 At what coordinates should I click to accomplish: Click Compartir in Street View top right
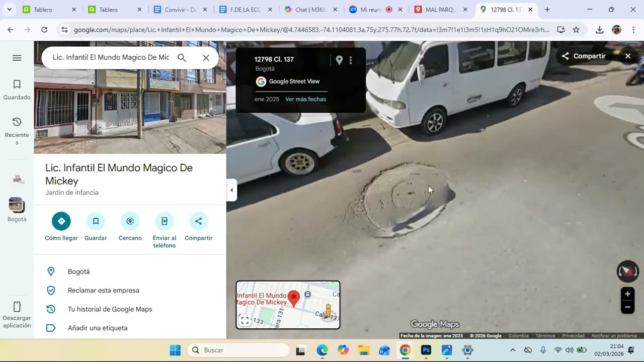[x=584, y=56]
